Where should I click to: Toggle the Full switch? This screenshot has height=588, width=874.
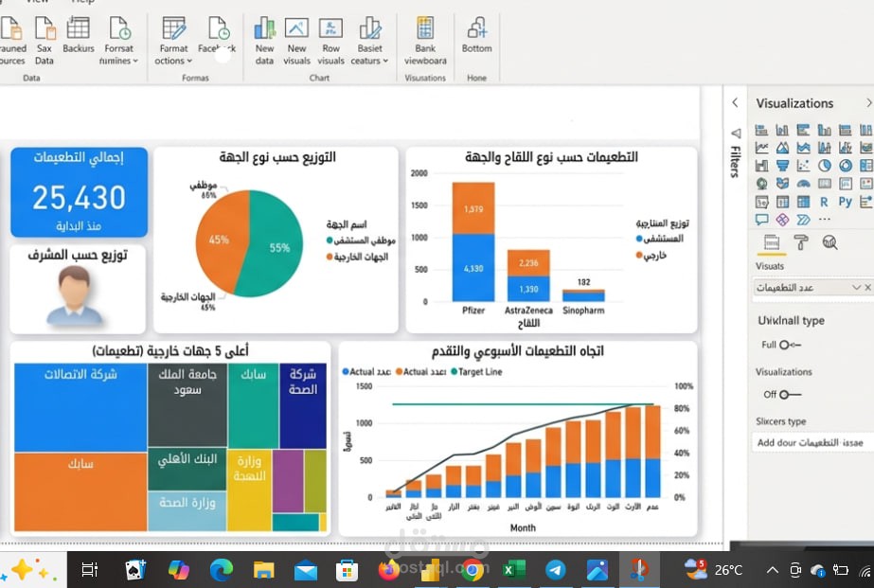pos(790,345)
